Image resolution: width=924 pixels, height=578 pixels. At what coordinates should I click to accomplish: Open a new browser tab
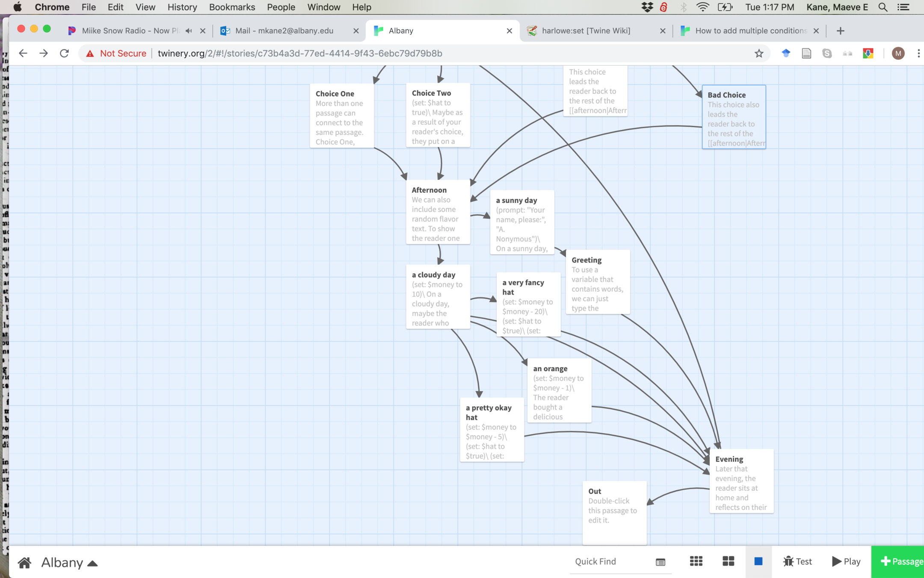[x=840, y=31]
